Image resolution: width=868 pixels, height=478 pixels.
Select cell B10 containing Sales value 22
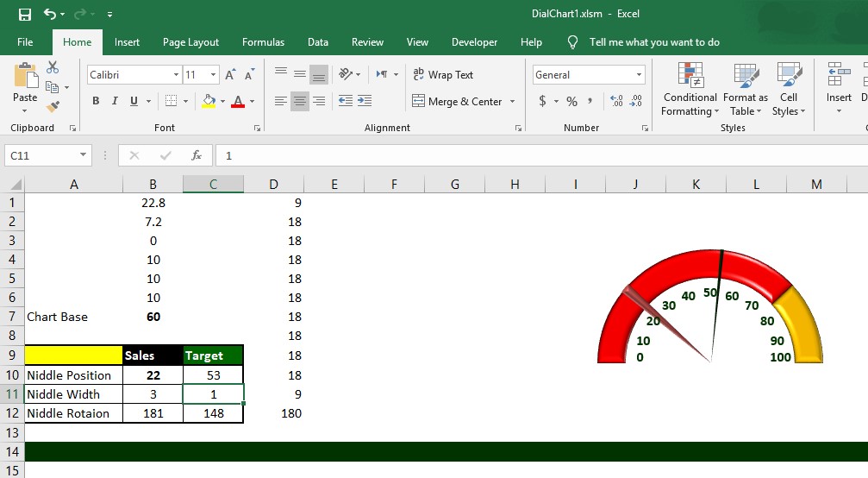(x=153, y=375)
